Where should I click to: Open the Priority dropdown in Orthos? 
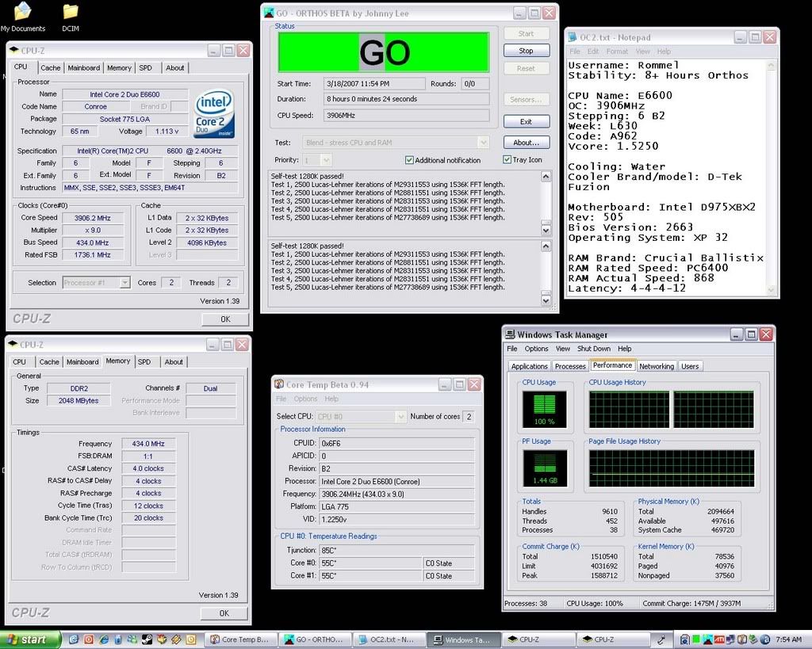(326, 160)
